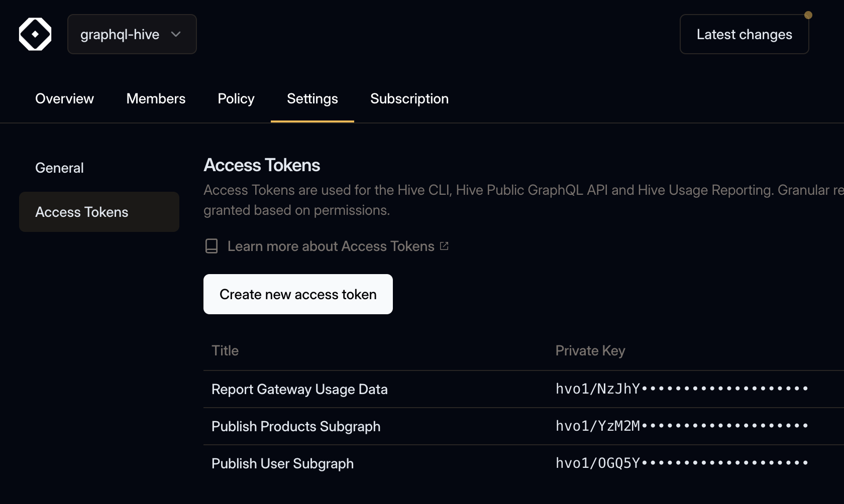The image size is (844, 504).
Task: Click the chevron next to graphql-hive
Action: (x=176, y=35)
